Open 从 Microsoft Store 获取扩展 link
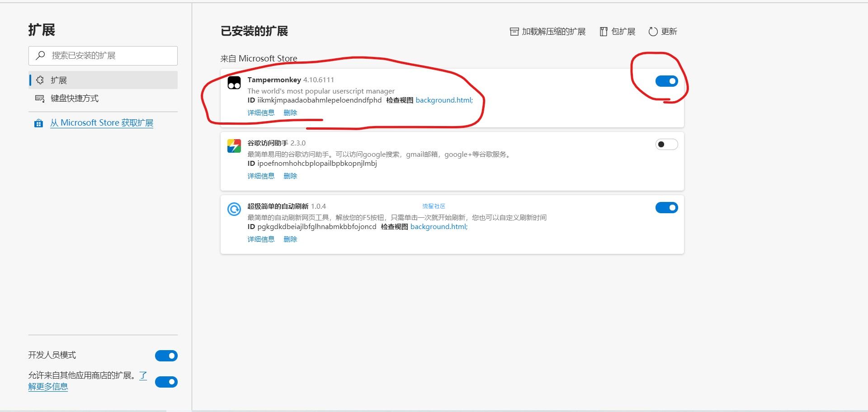This screenshot has height=412, width=868. 102,123
